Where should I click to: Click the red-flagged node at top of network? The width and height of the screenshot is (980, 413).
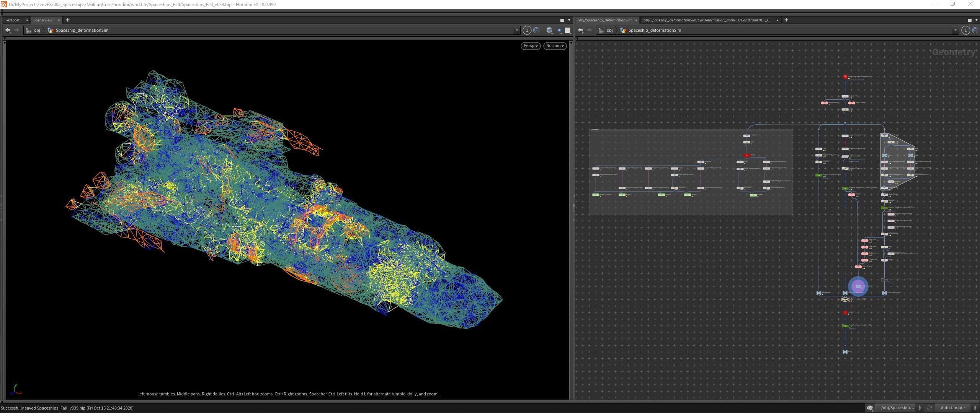tap(845, 77)
